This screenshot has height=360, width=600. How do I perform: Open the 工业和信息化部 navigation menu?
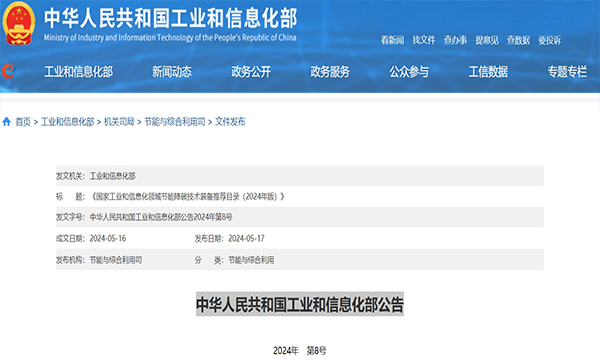tap(78, 72)
